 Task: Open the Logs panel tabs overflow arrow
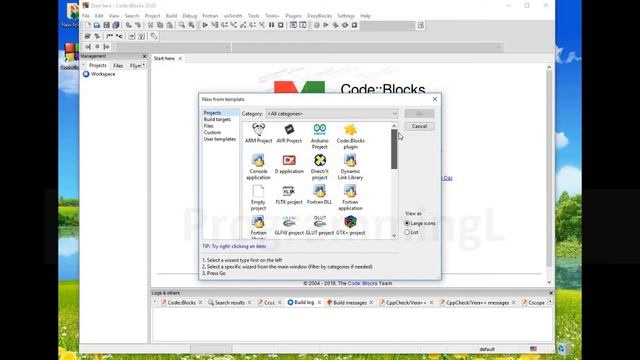point(550,302)
